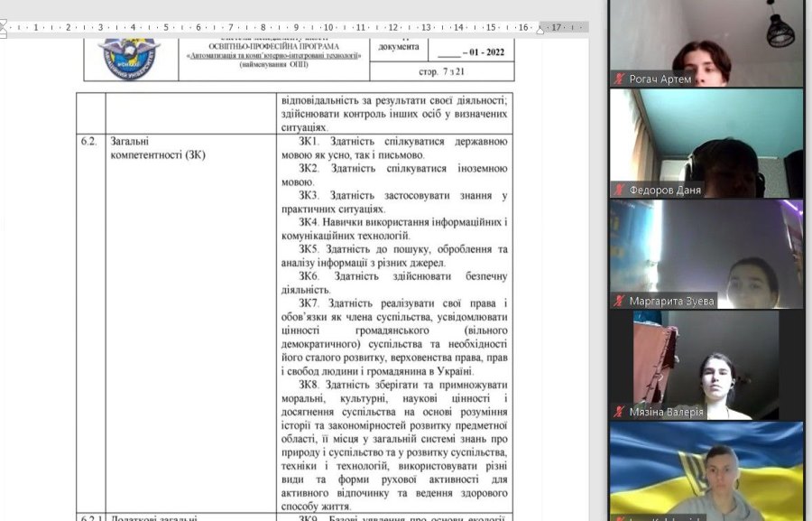Click the muted microphone icon for Мязіна Валерія
The height and width of the screenshot is (521, 812).
point(619,412)
